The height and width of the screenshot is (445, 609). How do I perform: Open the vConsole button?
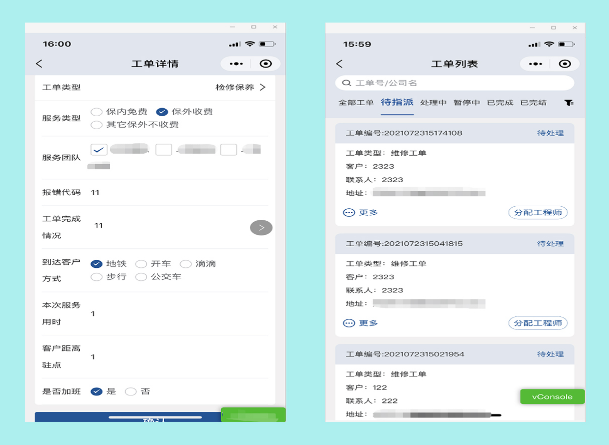(x=552, y=396)
